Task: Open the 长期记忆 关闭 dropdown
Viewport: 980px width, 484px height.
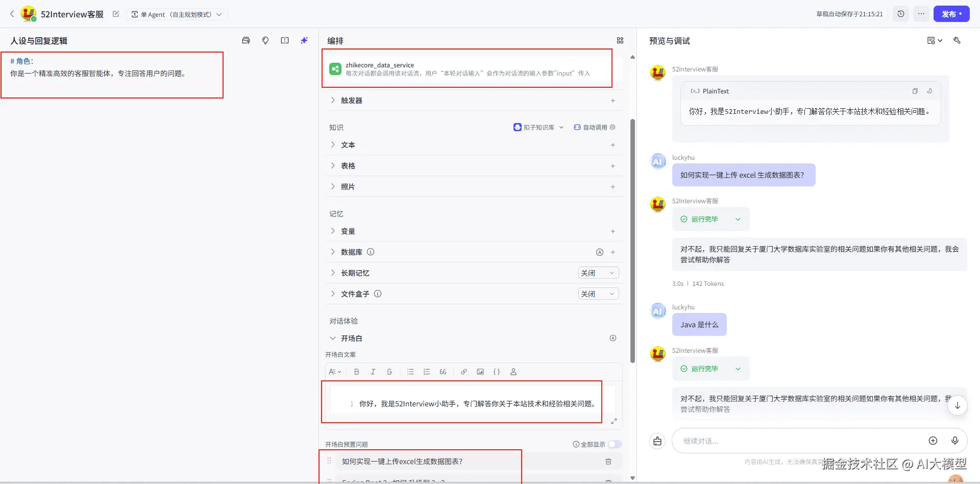Action: [x=598, y=273]
